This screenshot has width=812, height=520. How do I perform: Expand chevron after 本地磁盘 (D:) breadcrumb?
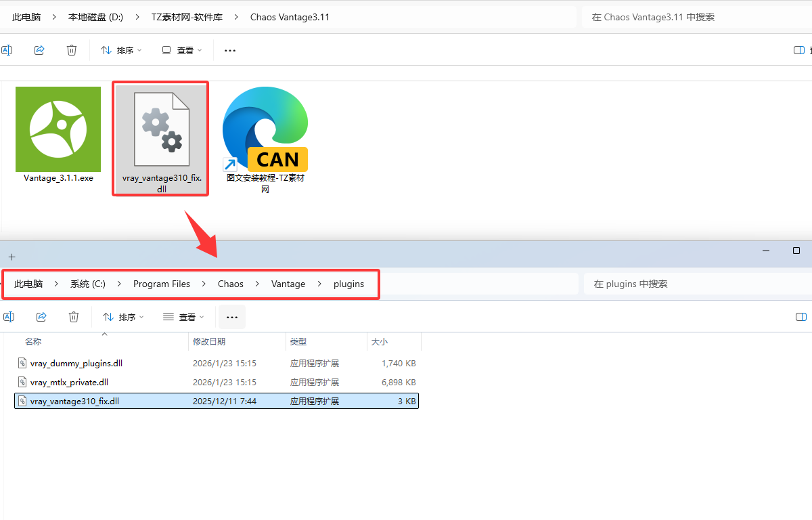coord(137,17)
